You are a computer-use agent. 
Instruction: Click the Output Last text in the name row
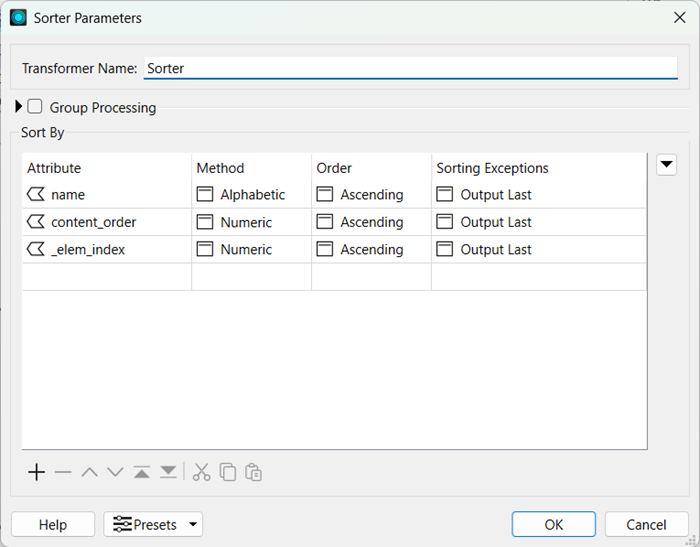click(x=496, y=195)
